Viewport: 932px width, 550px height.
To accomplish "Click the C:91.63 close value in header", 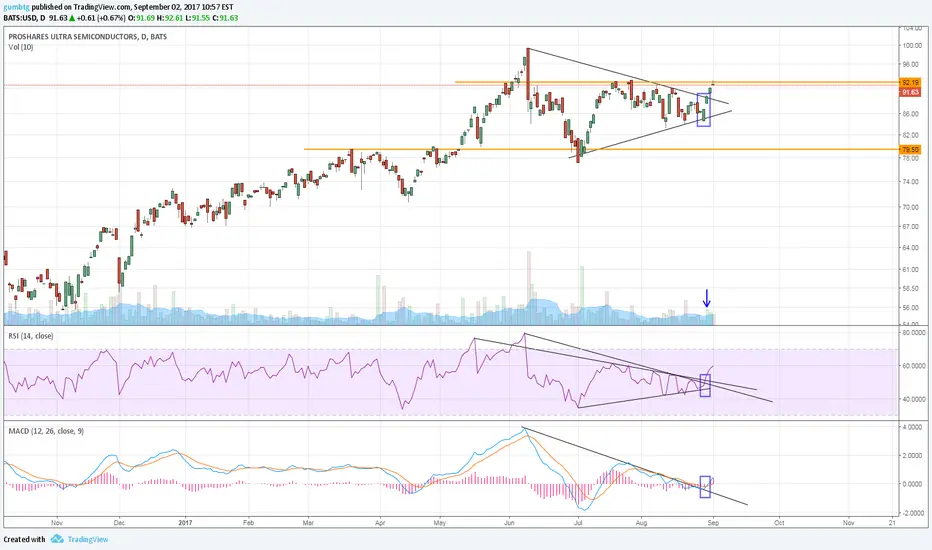I will [x=225, y=18].
